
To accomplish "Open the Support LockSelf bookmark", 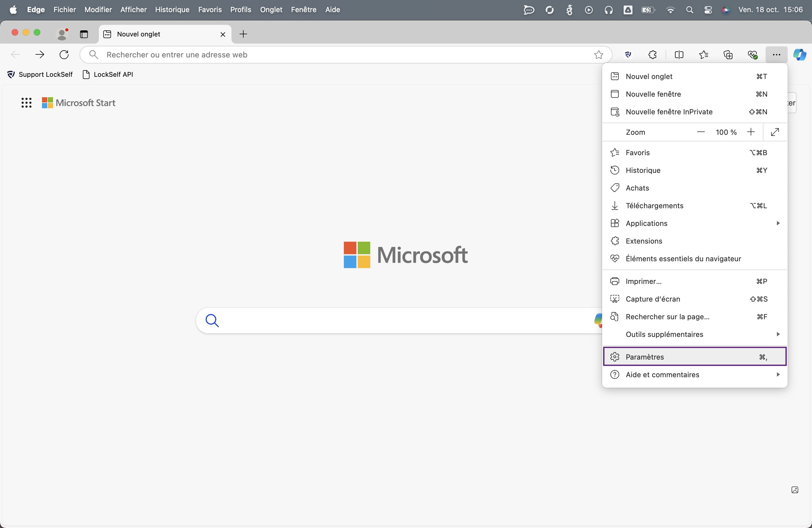I will click(x=40, y=74).
